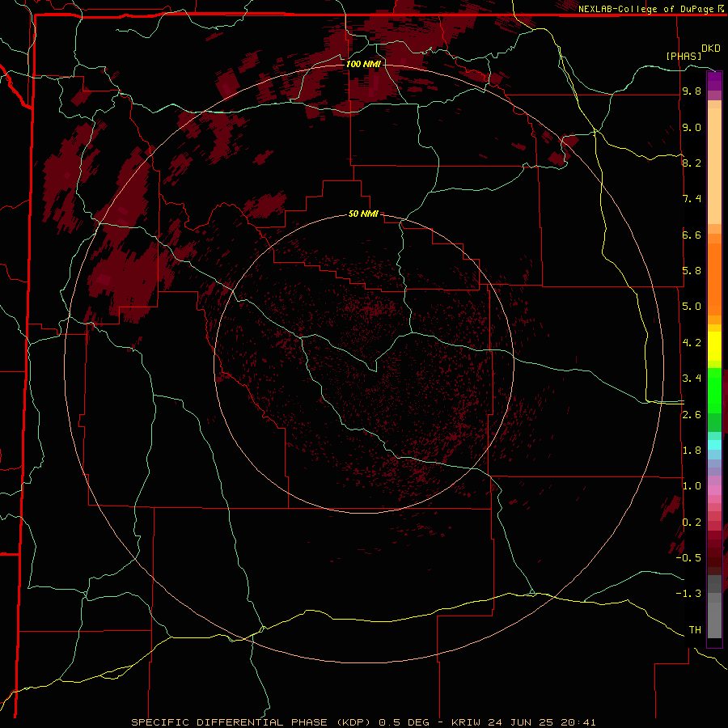Click the peach segment of the color bar
This screenshot has width=728, height=728.
[714, 166]
